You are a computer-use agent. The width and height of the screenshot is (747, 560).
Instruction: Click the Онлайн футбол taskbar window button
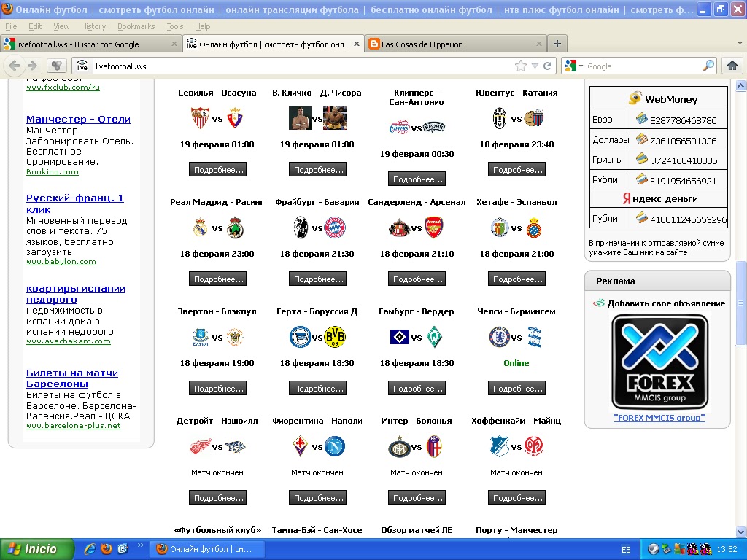coord(206,549)
